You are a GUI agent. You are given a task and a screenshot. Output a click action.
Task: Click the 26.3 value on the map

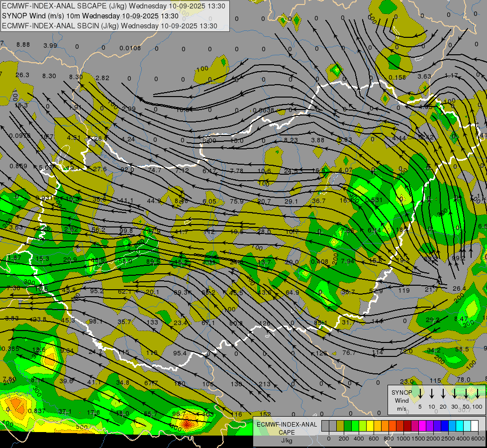22,75
